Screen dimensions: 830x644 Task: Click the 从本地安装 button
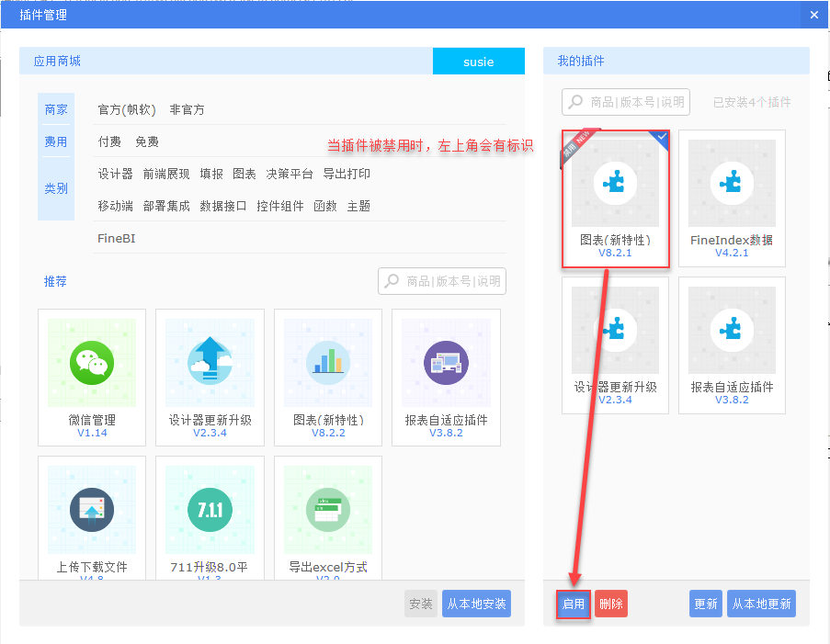coord(476,604)
